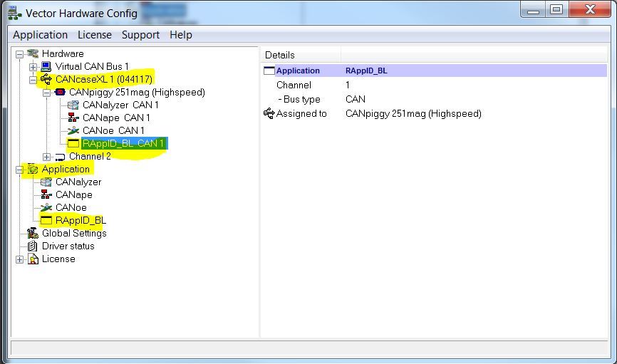Click the CANoe CAN 1 icon
This screenshot has width=617, height=364.
(x=73, y=130)
